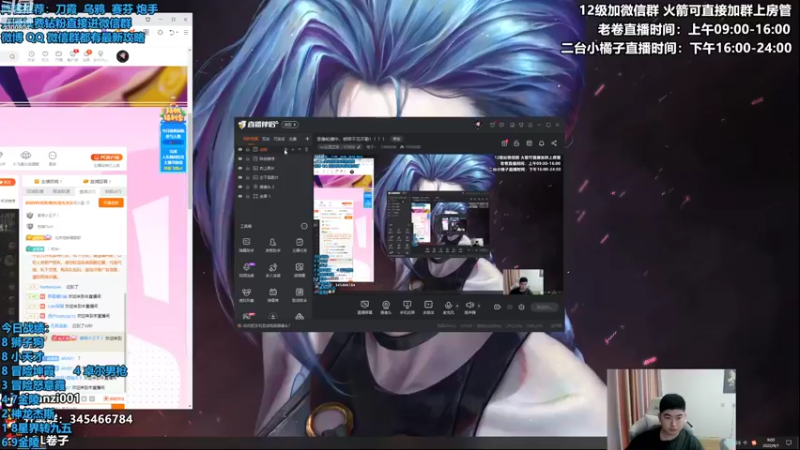Open the 主播招募 link
This screenshot has width=800, height=450.
(x=48, y=181)
